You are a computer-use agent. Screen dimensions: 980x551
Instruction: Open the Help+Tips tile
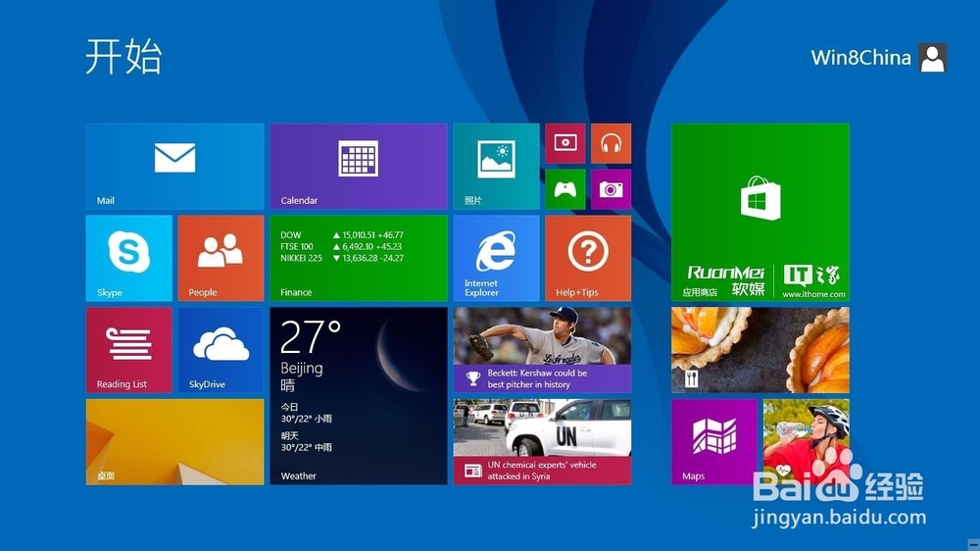(588, 258)
